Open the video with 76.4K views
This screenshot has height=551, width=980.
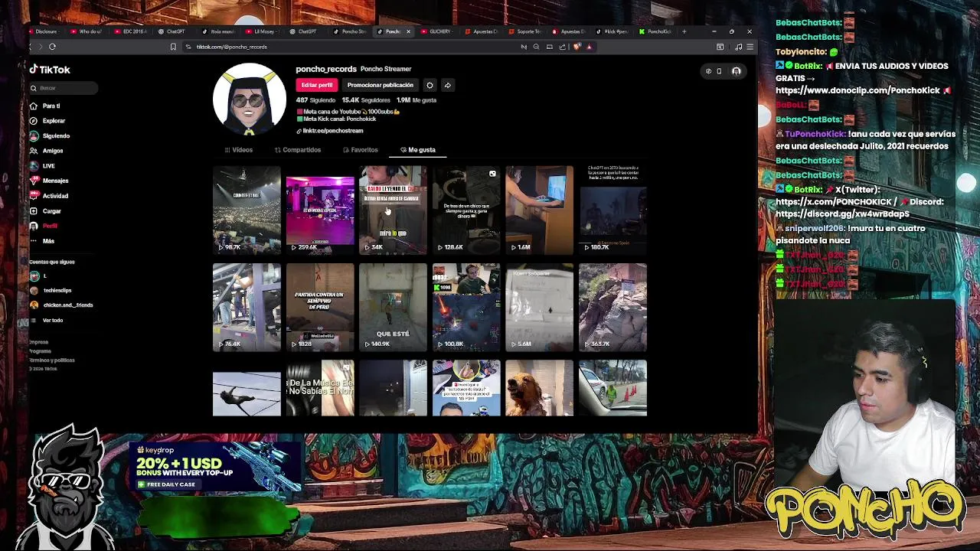(247, 307)
